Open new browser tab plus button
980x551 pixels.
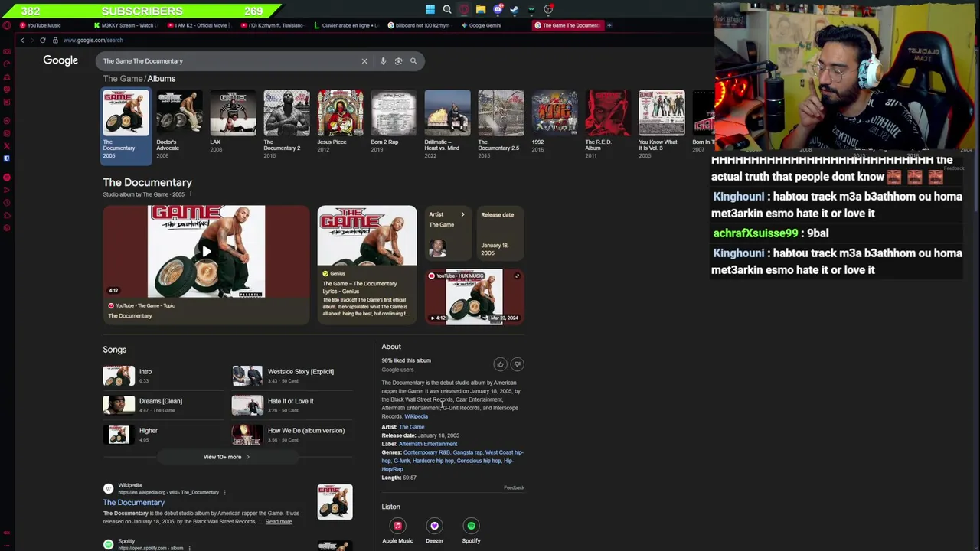pyautogui.click(x=609, y=25)
